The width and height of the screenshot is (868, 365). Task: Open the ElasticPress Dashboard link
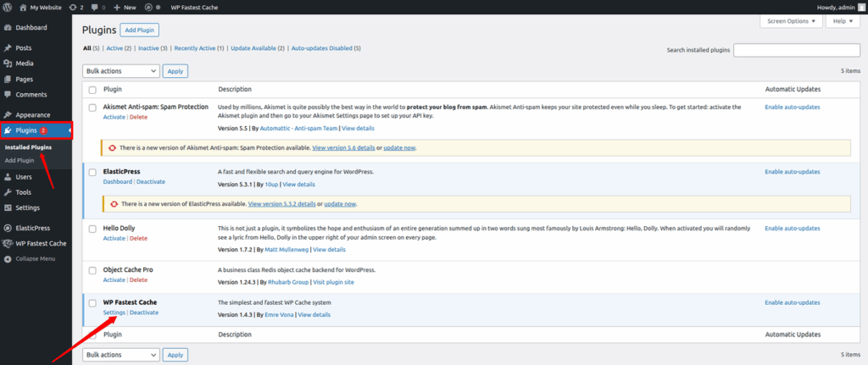pyautogui.click(x=117, y=182)
